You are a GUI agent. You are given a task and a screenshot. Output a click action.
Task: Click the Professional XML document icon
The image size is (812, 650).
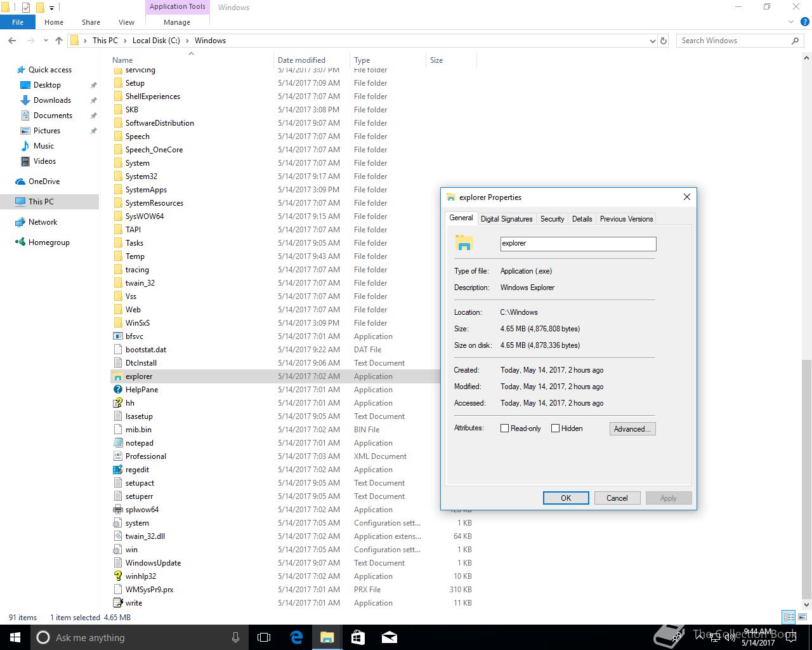(x=117, y=456)
